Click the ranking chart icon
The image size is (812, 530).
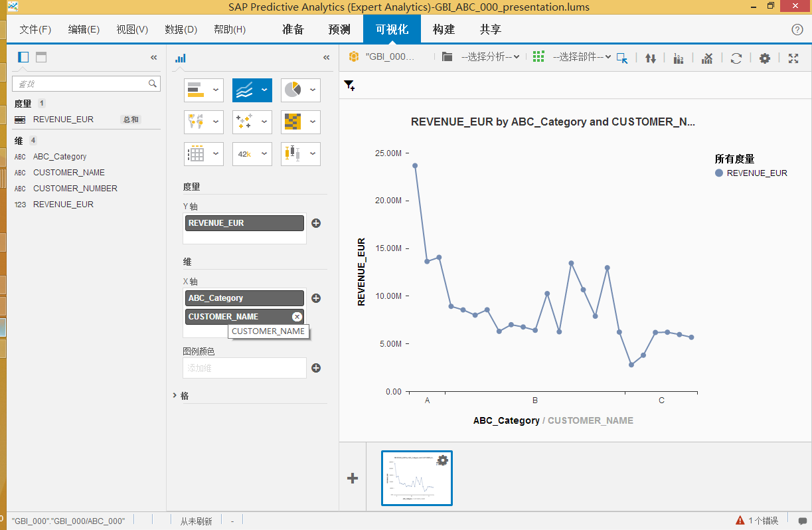(x=679, y=58)
